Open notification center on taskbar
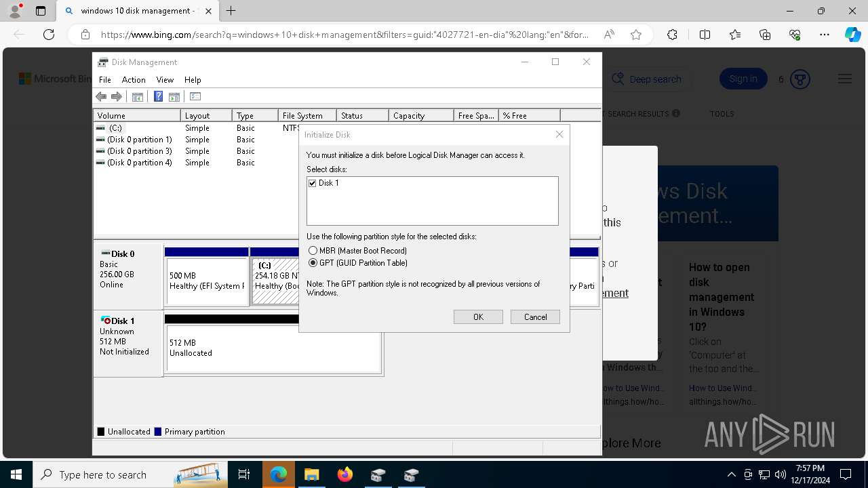 coord(846,474)
